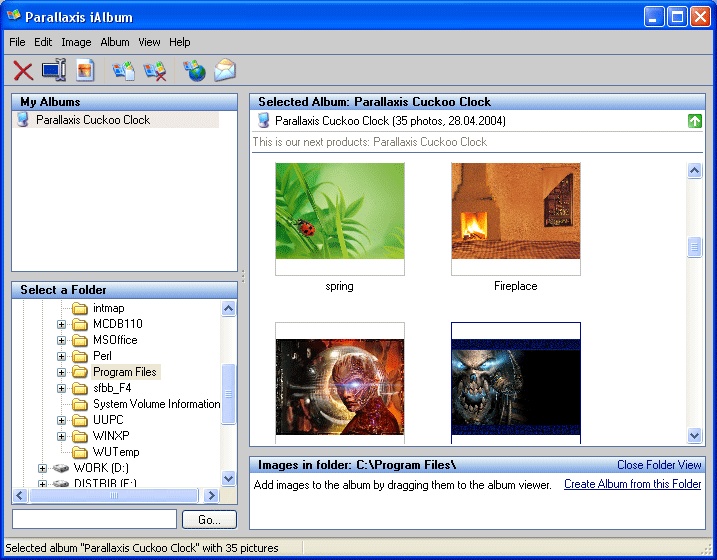This screenshot has width=717, height=560.
Task: Open the Image menu
Action: coord(76,42)
